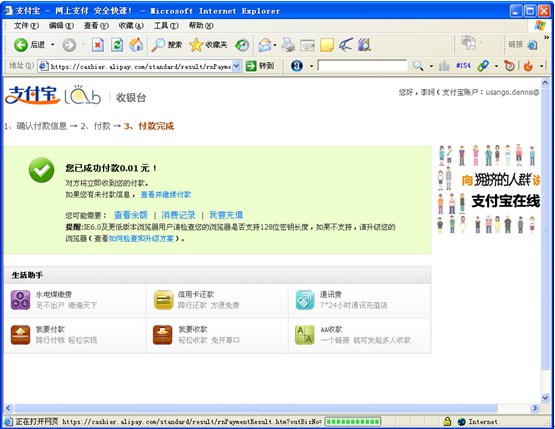This screenshot has width=555, height=429.
Task: Click the page loading progress bar
Action: pos(353,422)
